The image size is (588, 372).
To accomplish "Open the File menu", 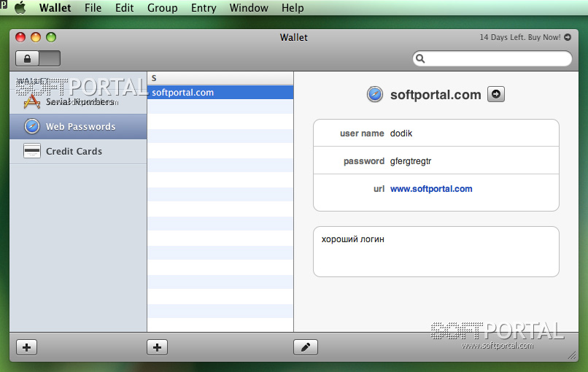I will pos(93,8).
